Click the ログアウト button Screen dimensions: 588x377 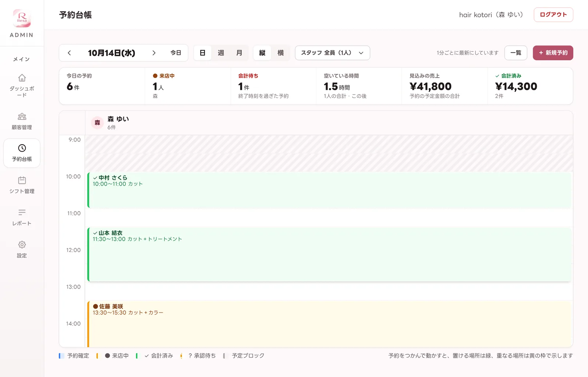[553, 15]
